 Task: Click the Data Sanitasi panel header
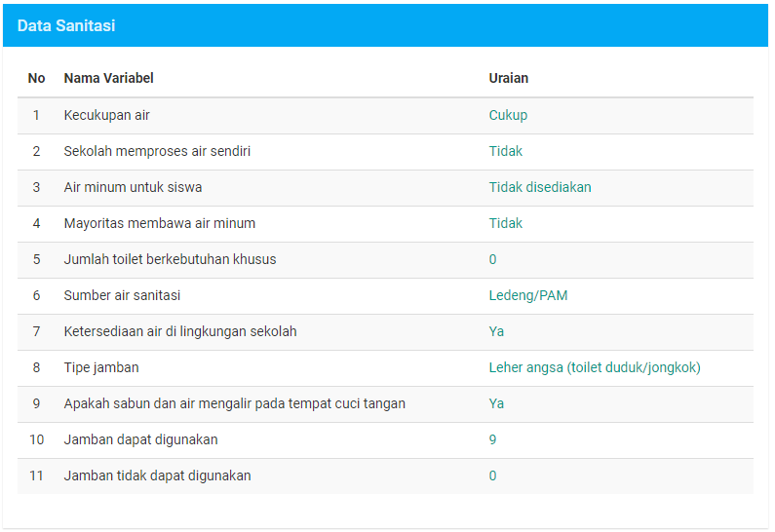click(66, 26)
